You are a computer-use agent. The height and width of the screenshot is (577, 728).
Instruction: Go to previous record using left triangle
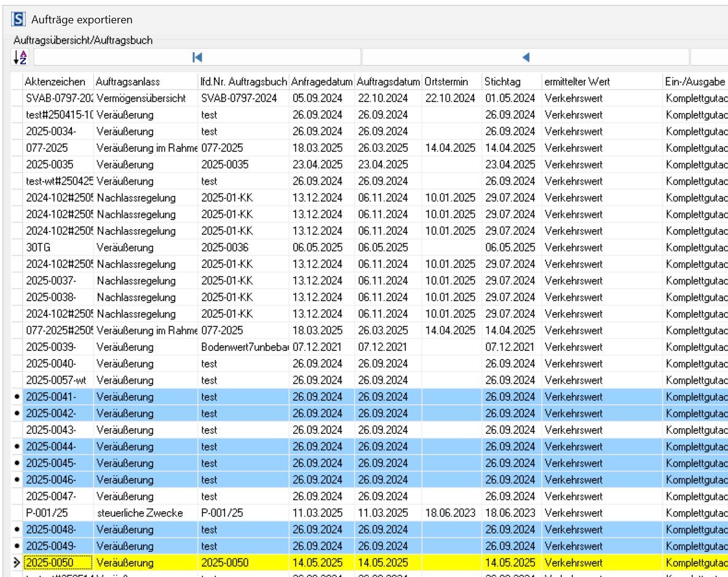tap(526, 57)
